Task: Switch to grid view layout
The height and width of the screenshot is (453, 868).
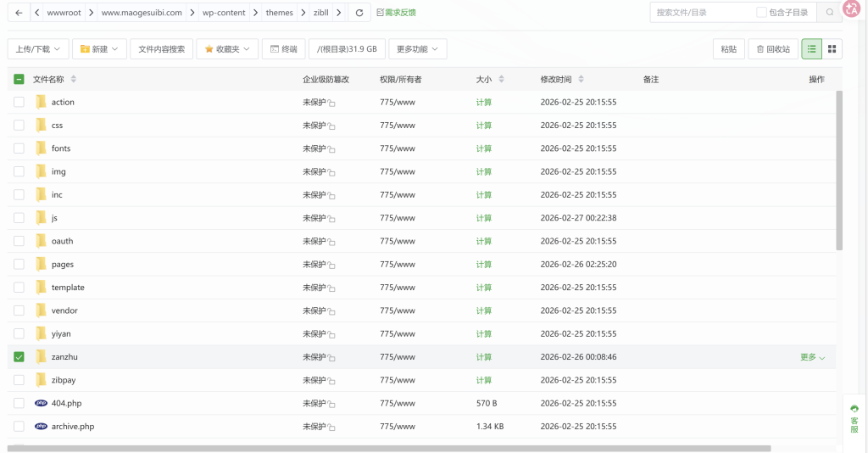Action: click(832, 48)
